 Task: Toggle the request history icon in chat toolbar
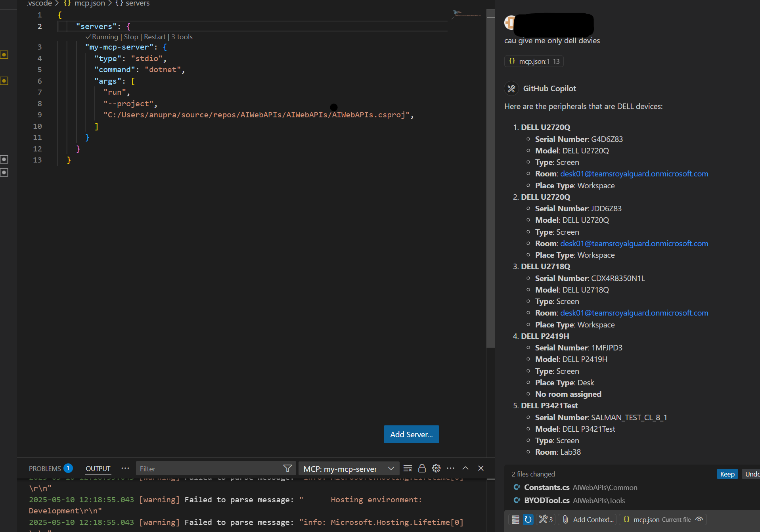(x=528, y=519)
